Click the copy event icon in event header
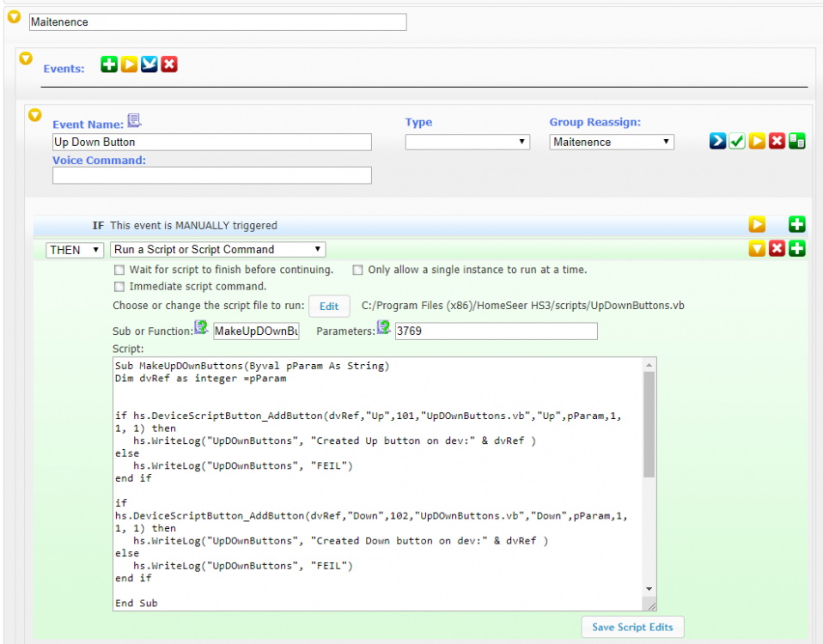This screenshot has width=823, height=644. click(x=796, y=142)
